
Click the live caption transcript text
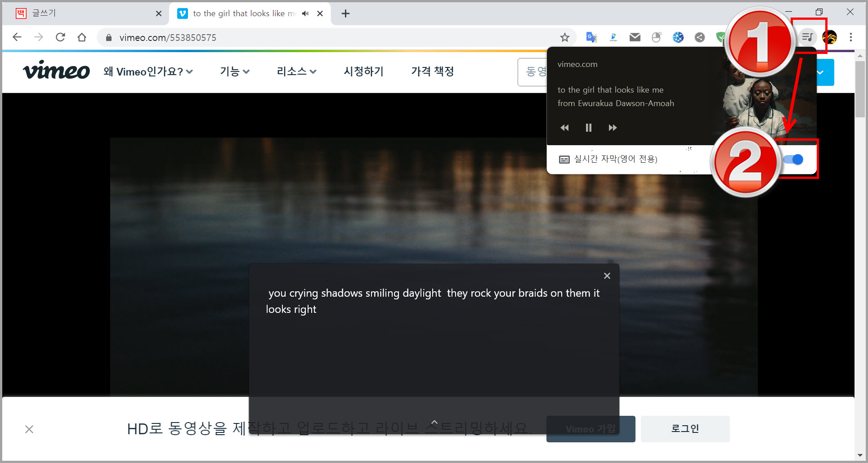pos(433,301)
